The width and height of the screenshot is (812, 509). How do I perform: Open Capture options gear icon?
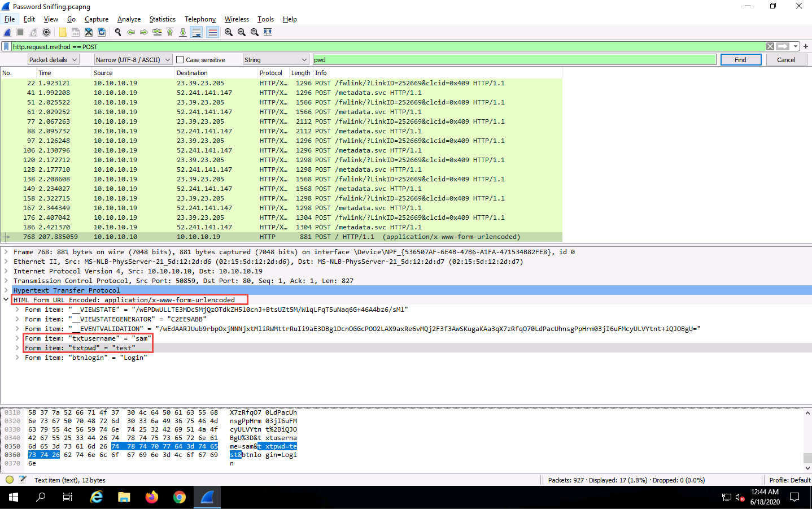[x=46, y=32]
